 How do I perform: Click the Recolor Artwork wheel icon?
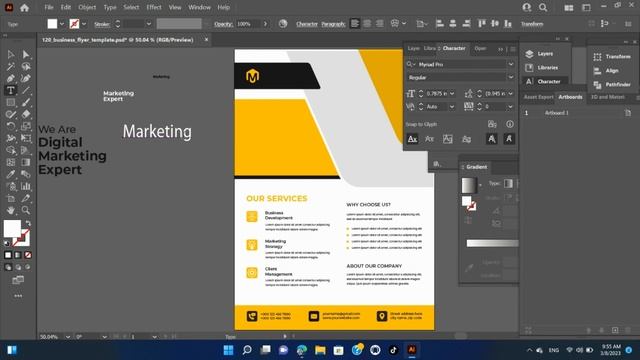283,24
